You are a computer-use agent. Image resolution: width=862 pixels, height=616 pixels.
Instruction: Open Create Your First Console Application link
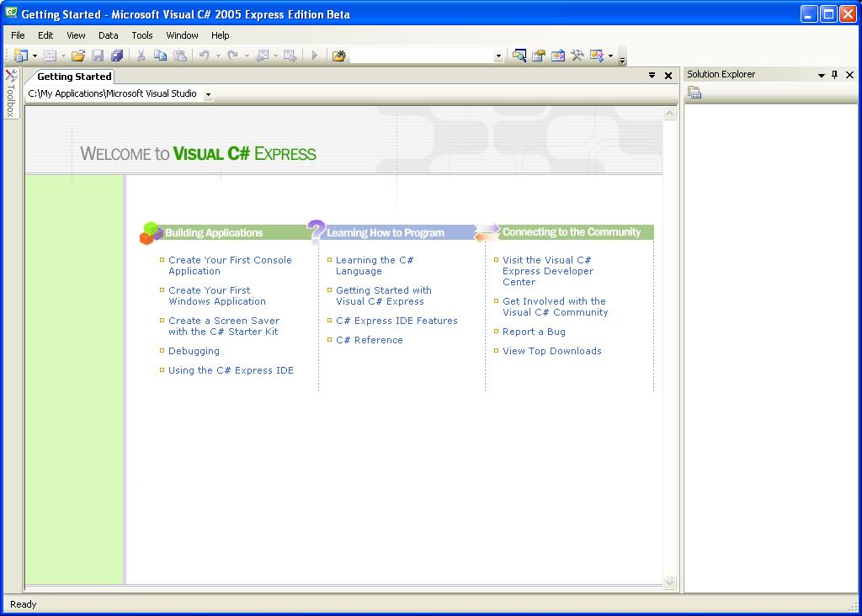tap(230, 265)
